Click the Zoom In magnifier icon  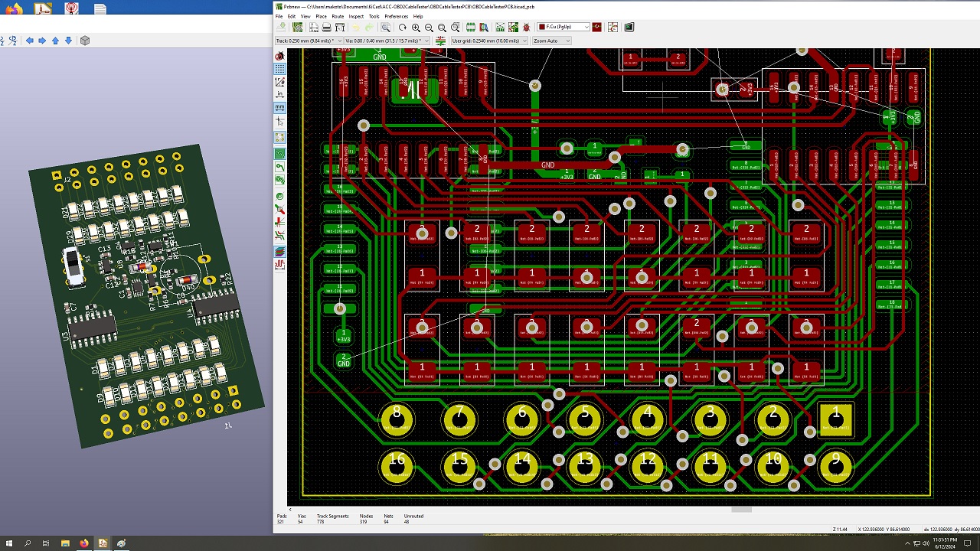click(416, 28)
